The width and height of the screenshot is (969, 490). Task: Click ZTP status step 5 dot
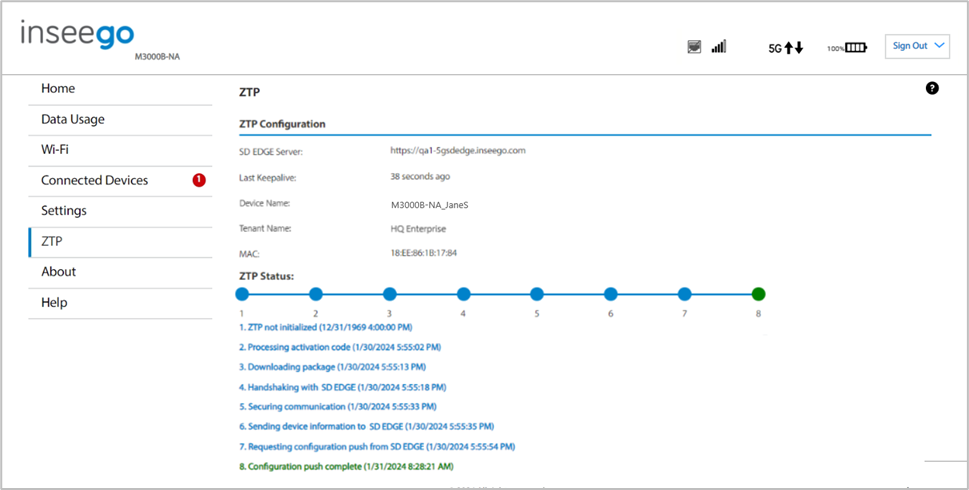[x=537, y=294]
